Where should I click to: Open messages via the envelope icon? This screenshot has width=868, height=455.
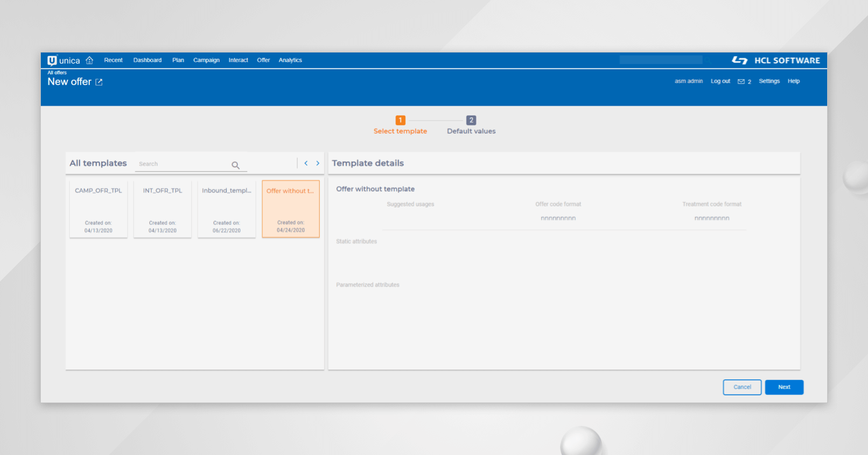click(x=740, y=81)
